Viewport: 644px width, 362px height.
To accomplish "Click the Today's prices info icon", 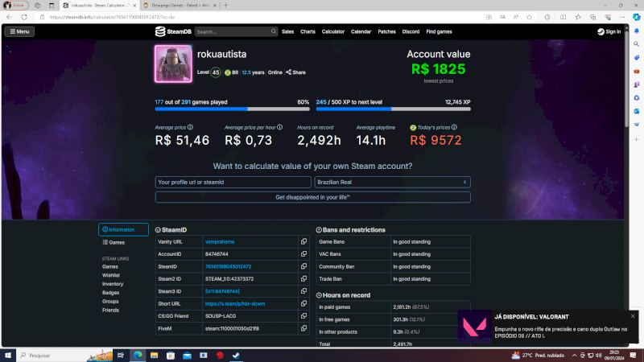I will (x=454, y=127).
